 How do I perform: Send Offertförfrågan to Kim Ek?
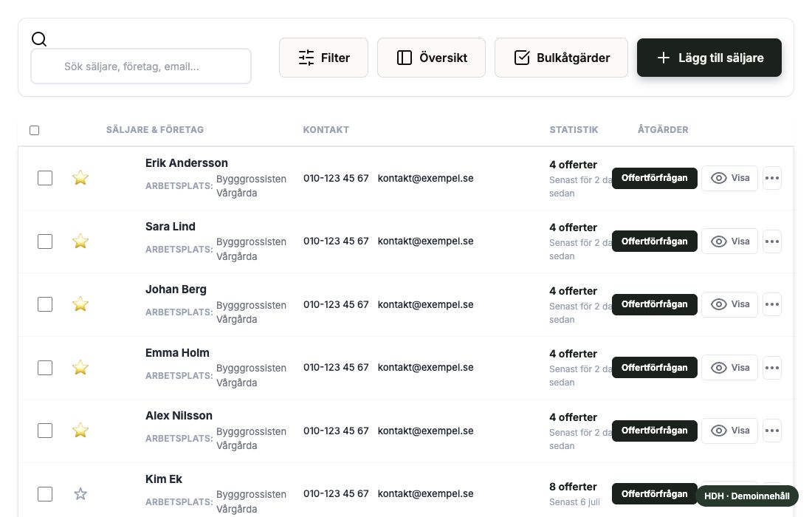(x=655, y=494)
